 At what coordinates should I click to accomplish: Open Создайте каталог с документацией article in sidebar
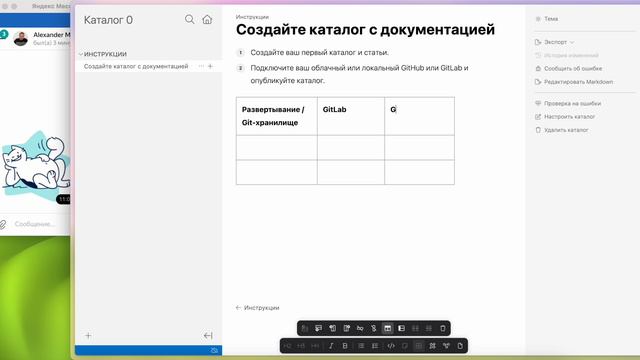tap(136, 66)
